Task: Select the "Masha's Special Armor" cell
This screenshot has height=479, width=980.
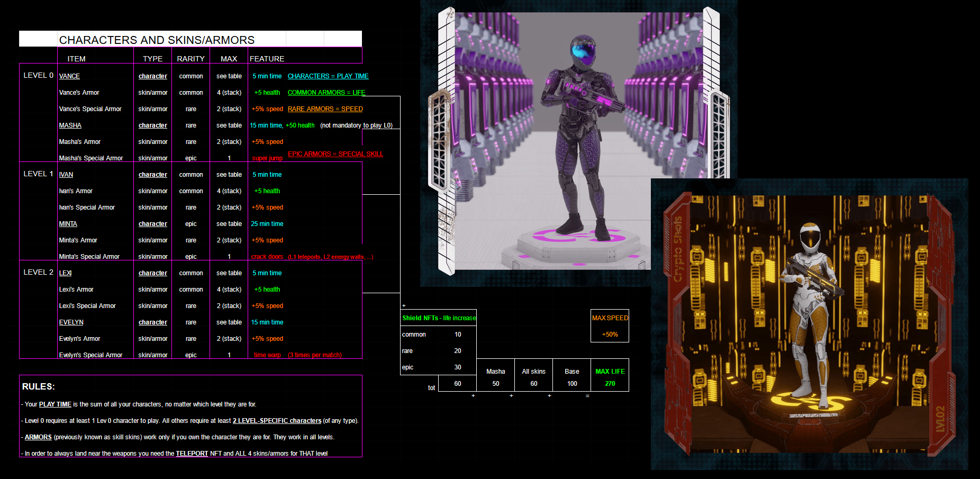Action: click(91, 158)
